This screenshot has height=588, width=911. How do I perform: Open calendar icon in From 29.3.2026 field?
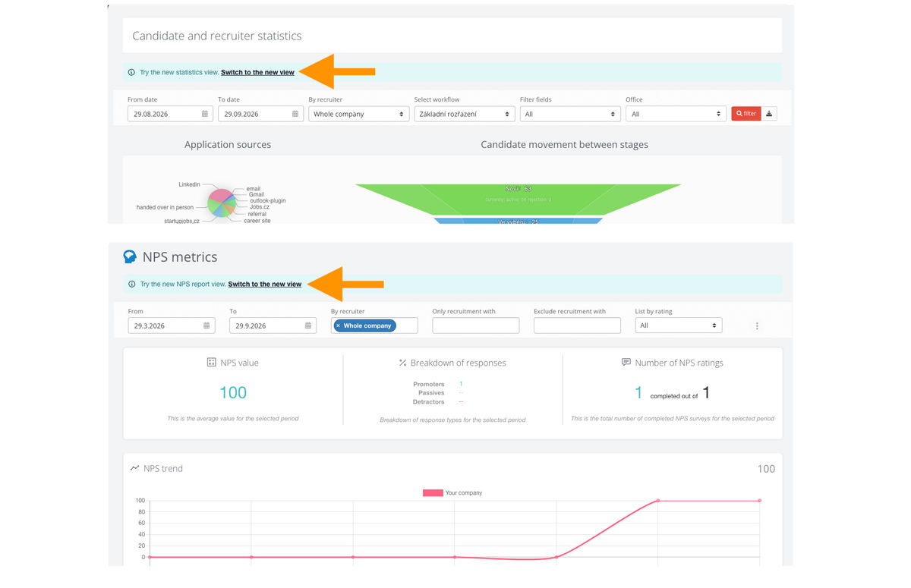coord(206,325)
